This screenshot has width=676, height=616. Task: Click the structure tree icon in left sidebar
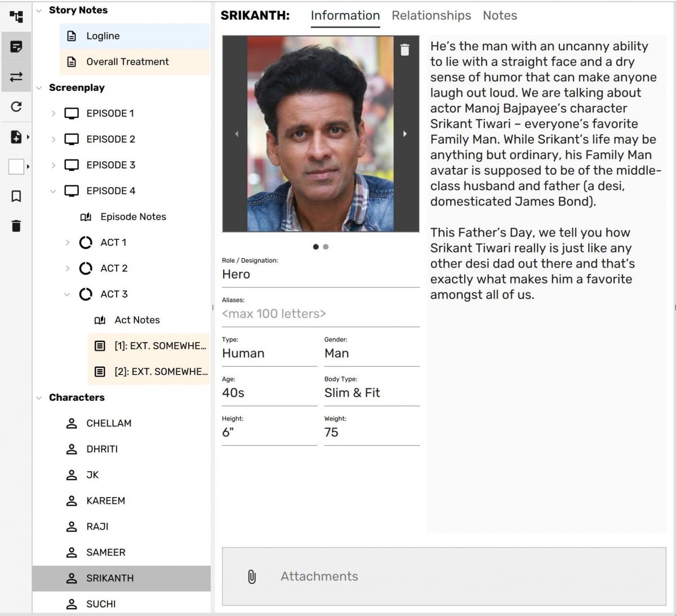pos(16,16)
